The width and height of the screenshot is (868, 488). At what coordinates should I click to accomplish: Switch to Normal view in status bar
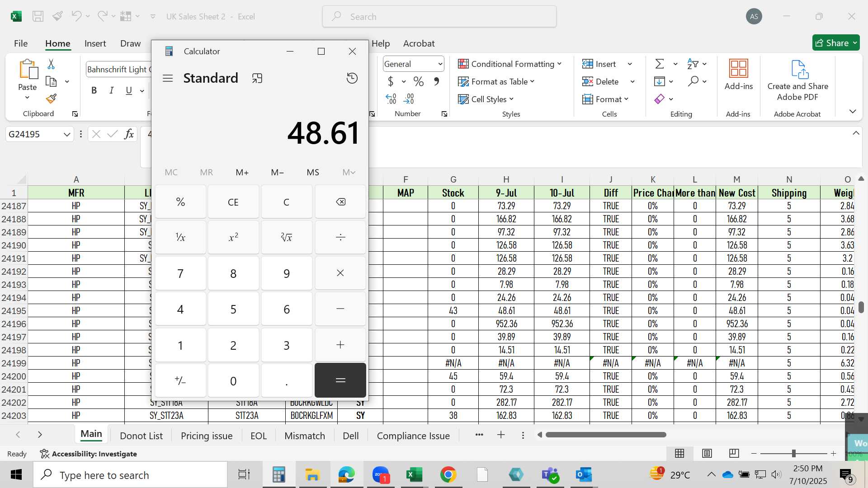click(x=679, y=453)
